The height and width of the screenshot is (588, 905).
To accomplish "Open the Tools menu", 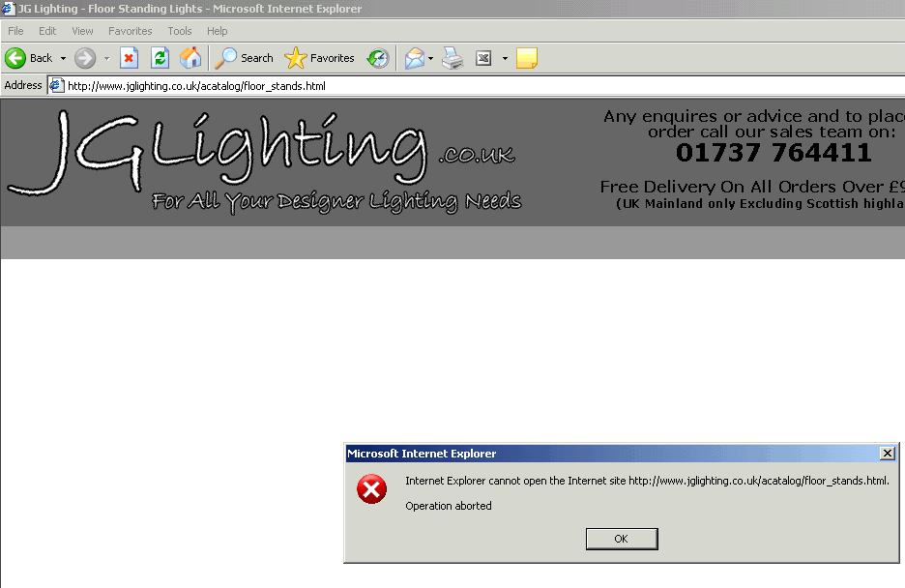I will [180, 31].
